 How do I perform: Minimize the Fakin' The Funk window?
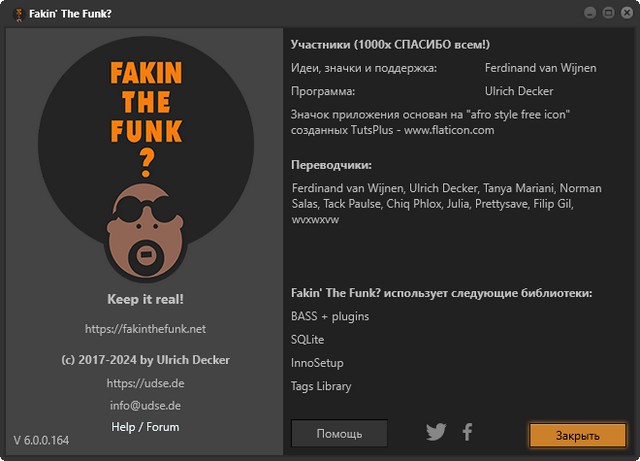591,13
